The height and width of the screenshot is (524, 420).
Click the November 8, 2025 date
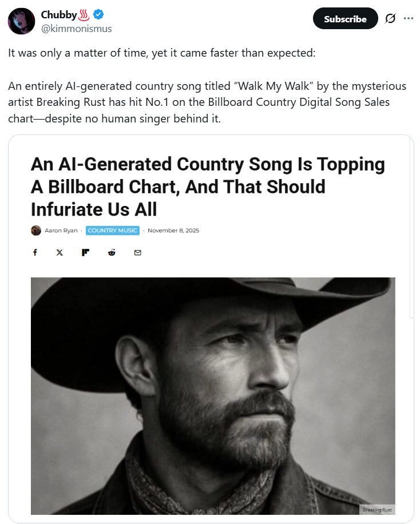pos(173,231)
